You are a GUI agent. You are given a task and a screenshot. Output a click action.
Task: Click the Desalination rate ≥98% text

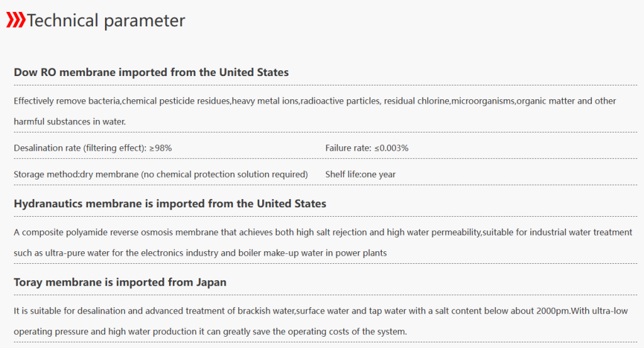(93, 148)
